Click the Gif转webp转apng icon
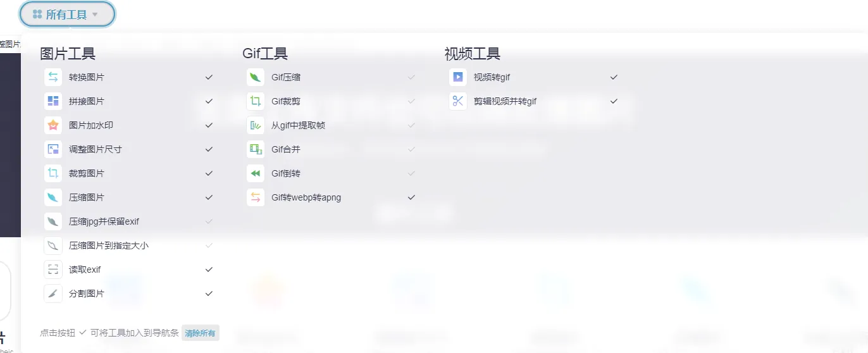 tap(256, 197)
